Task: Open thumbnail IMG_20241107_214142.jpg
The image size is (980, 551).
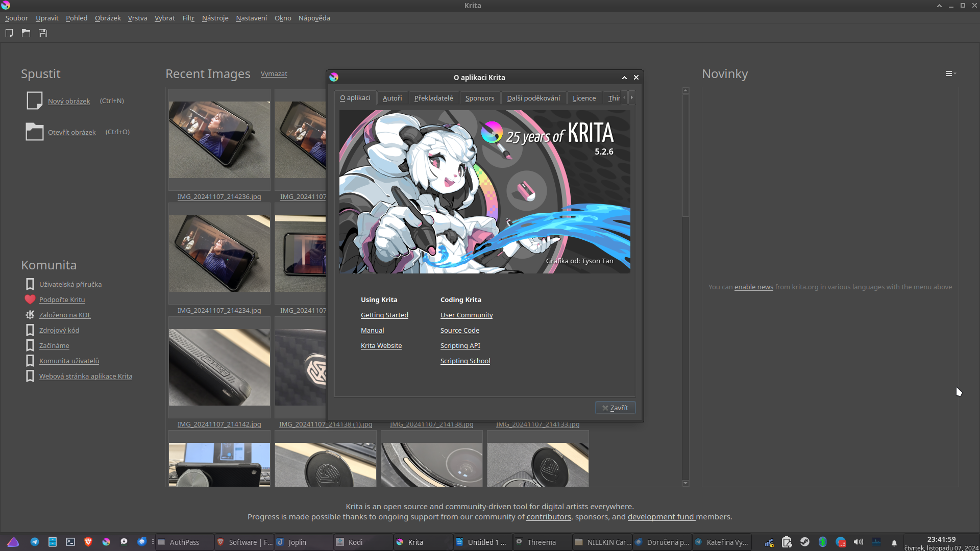Action: (219, 367)
